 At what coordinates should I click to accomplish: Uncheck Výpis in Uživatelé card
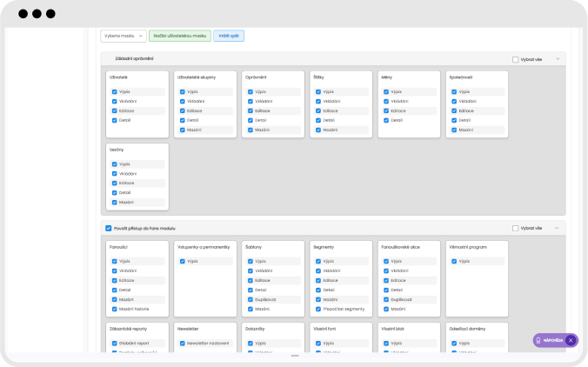tap(114, 92)
